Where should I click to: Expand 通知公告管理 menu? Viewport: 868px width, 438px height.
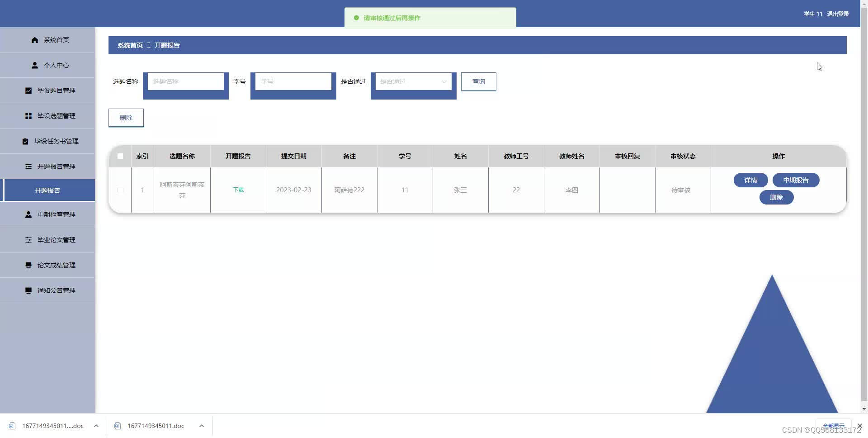(47, 290)
